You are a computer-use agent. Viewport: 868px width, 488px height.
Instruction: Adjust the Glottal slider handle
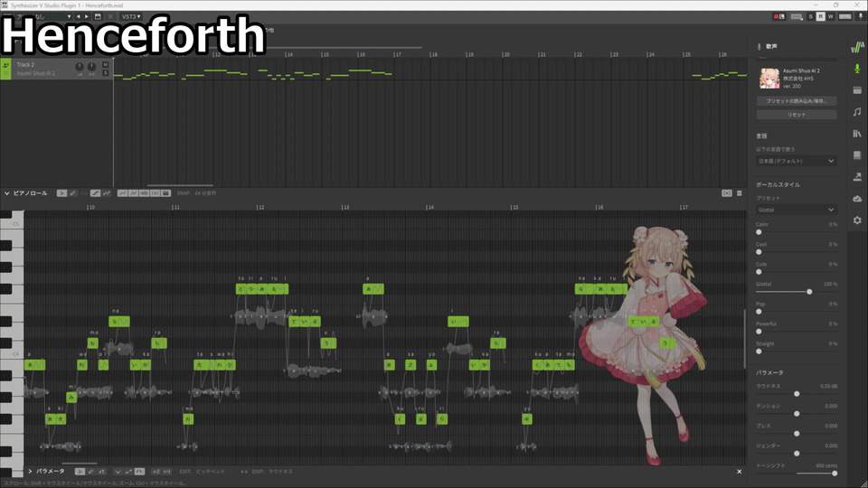(x=809, y=292)
